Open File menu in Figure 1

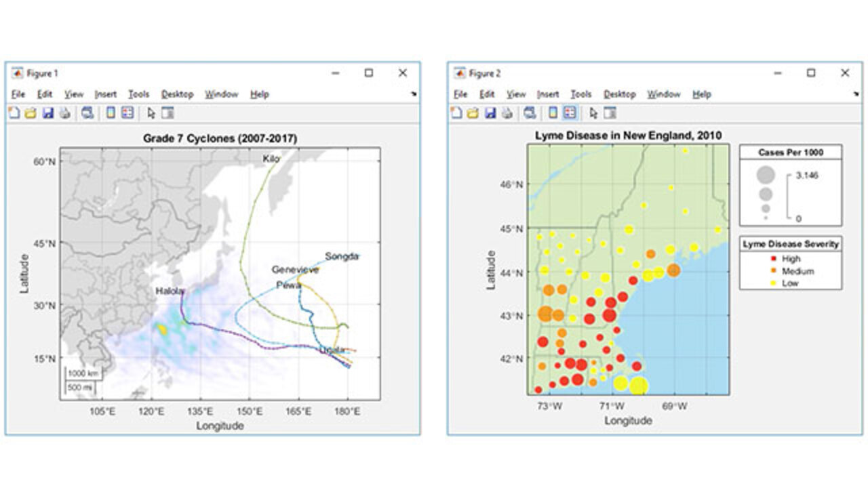pyautogui.click(x=18, y=94)
